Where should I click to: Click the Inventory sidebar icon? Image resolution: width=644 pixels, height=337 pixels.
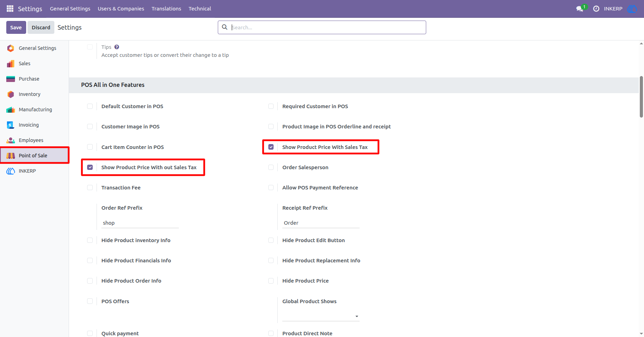point(11,94)
